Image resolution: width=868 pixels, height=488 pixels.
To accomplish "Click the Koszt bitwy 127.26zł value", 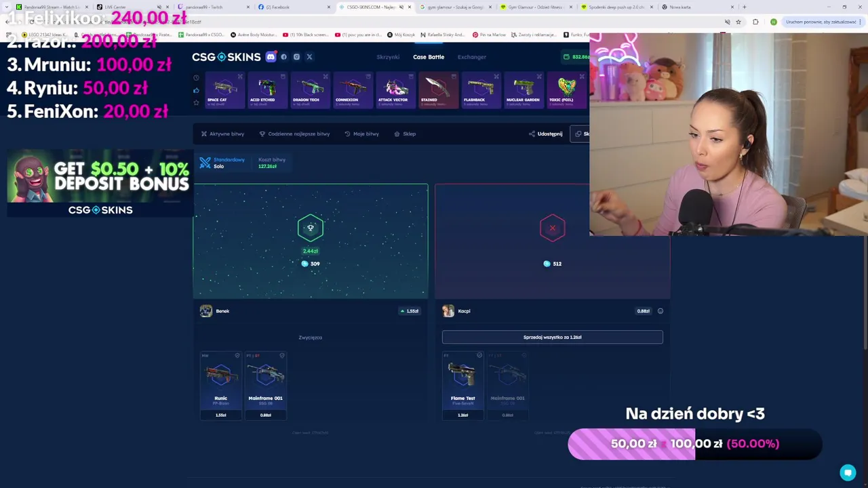I will click(267, 166).
